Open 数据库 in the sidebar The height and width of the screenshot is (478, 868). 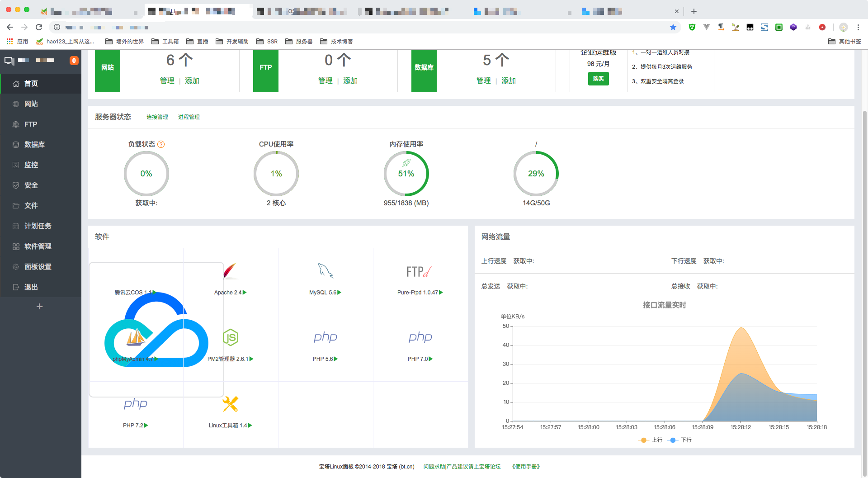pyautogui.click(x=41, y=145)
